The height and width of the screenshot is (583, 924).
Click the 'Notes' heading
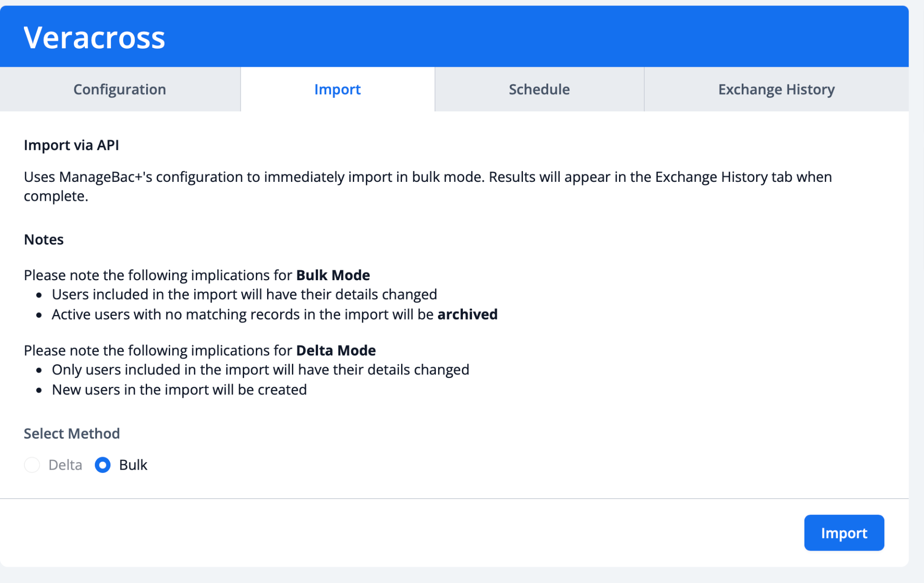pos(44,239)
